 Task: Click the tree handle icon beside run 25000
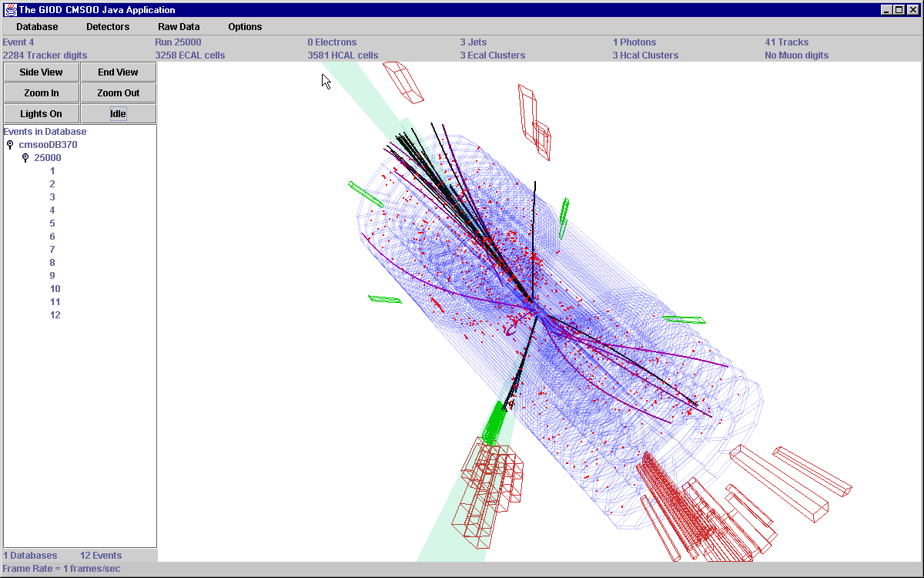(25, 157)
